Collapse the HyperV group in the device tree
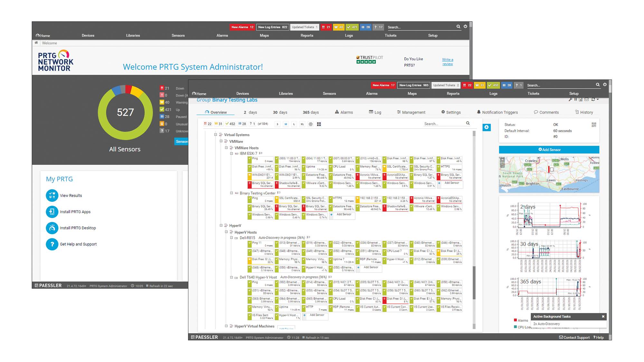 [221, 225]
